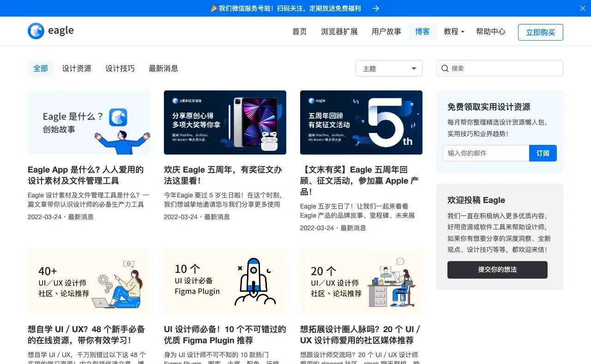Click the 订阅 subscribe button
Viewport: 591px width, 364px height.
543,153
